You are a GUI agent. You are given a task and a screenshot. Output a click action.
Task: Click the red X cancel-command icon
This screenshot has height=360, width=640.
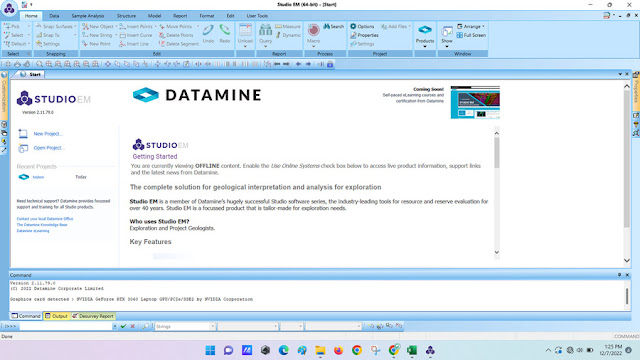pyautogui.click(x=133, y=326)
